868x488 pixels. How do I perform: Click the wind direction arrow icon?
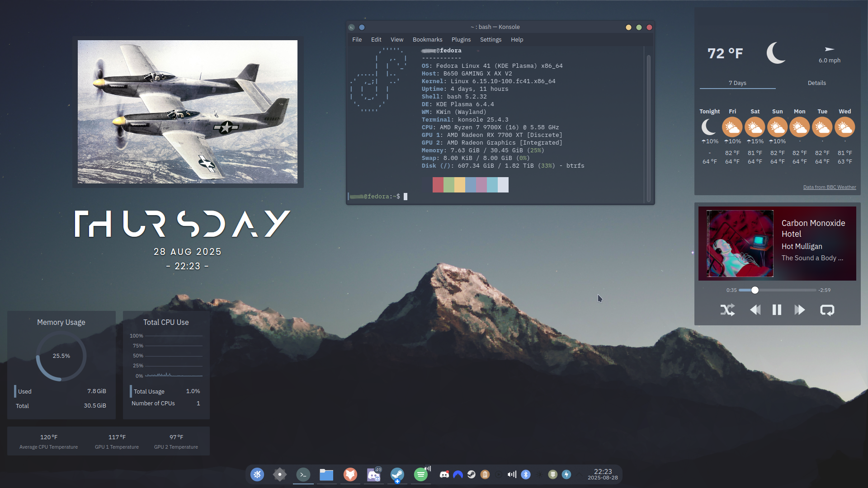tap(830, 49)
